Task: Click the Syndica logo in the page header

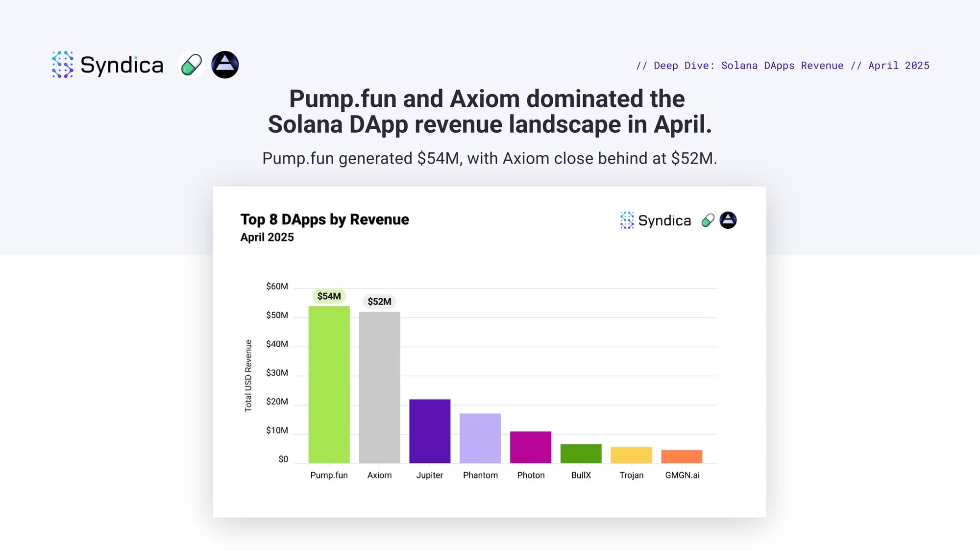Action: [108, 65]
